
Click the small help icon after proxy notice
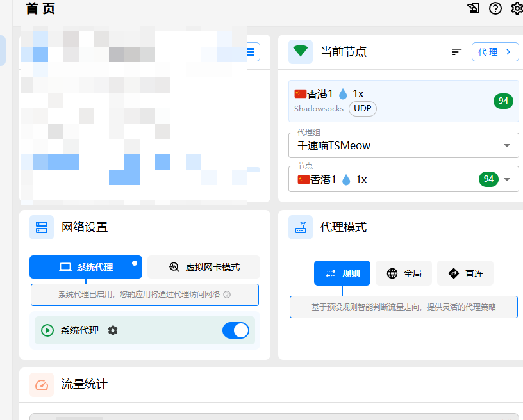click(227, 295)
